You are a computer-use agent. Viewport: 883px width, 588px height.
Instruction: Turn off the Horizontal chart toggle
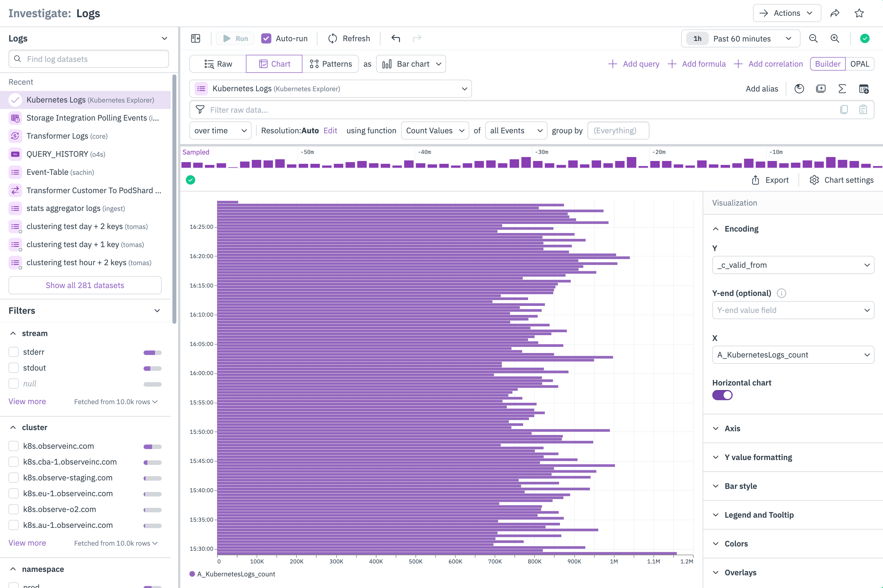pyautogui.click(x=722, y=395)
